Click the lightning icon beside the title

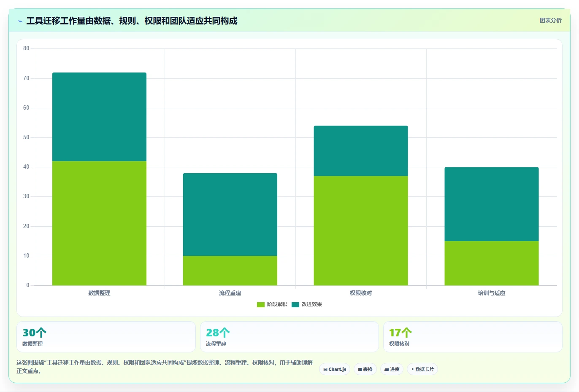pos(20,21)
